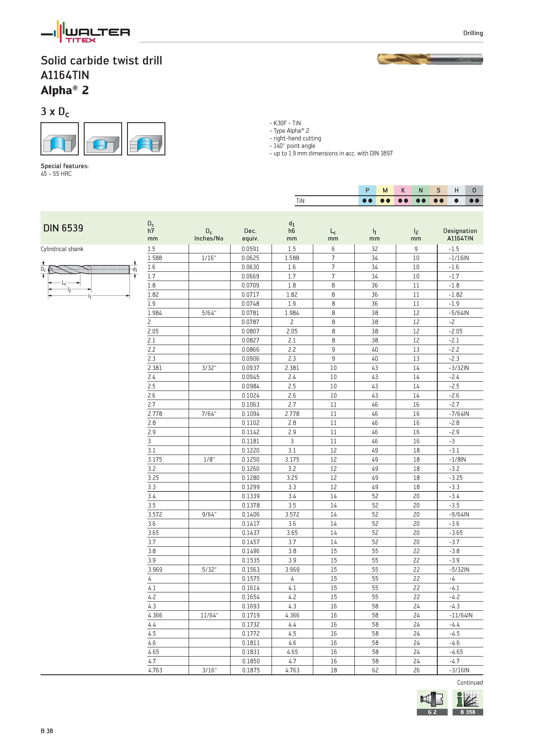Select the "-1.82" designation cell
534x756 pixels.
pyautogui.click(x=456, y=295)
